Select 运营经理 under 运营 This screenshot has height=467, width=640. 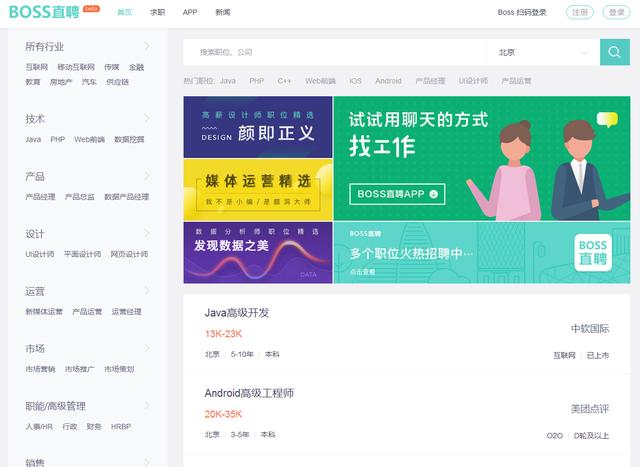click(127, 312)
